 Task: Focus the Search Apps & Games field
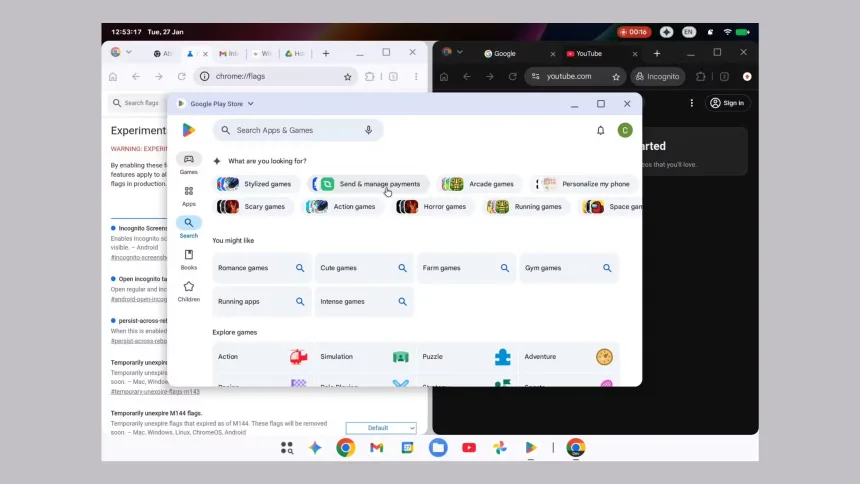tap(298, 130)
